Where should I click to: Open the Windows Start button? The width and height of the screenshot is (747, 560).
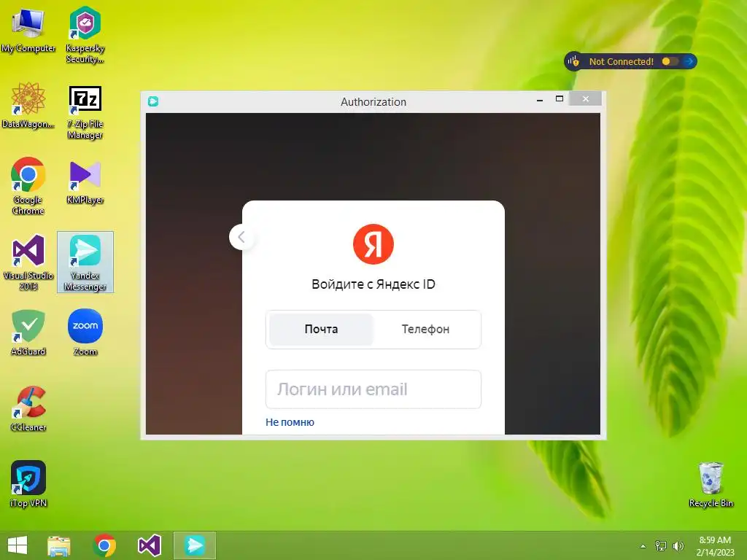coord(18,545)
